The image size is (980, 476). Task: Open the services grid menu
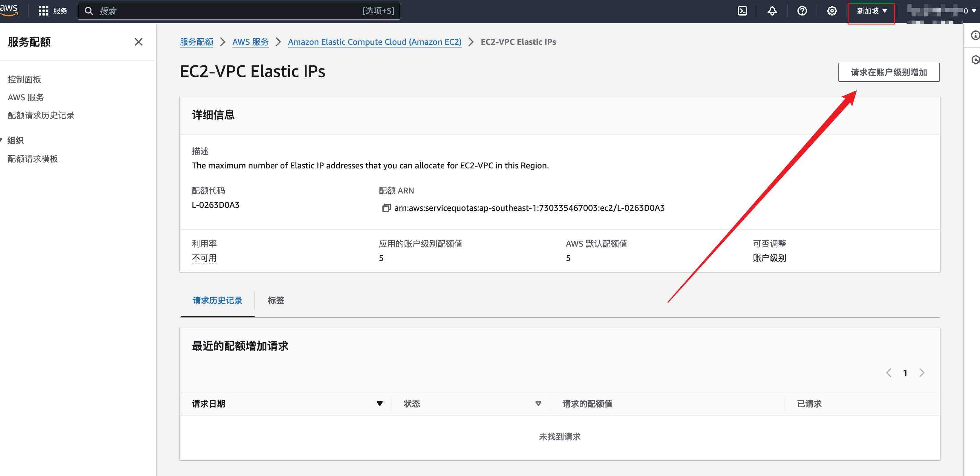(43, 11)
